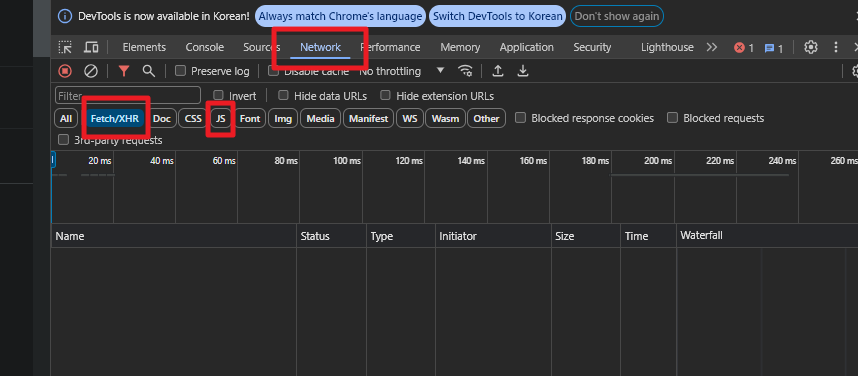The width and height of the screenshot is (858, 376).
Task: Select the WS filter
Action: [x=410, y=118]
